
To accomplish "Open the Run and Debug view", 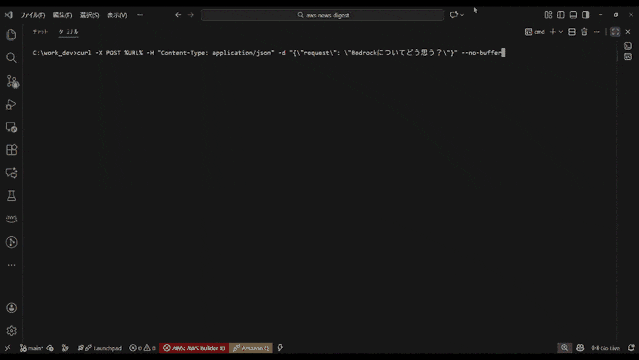I will coord(11,105).
